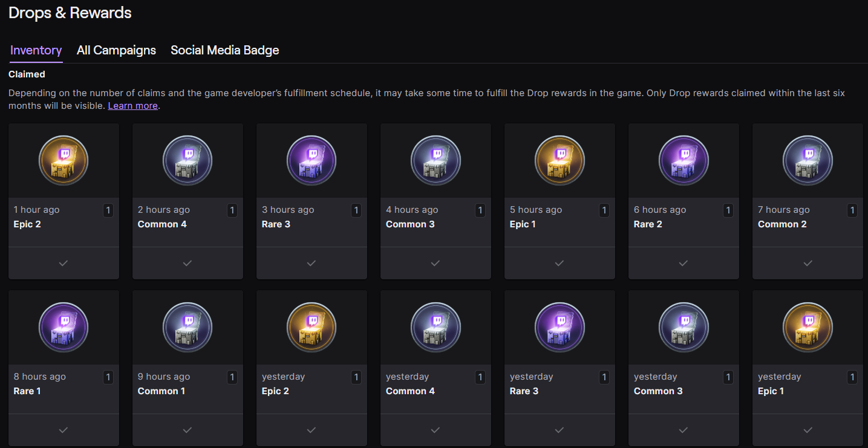Click the Common 4 chest icon claimed yesterday
Screen dimensions: 868x448
pos(436,328)
